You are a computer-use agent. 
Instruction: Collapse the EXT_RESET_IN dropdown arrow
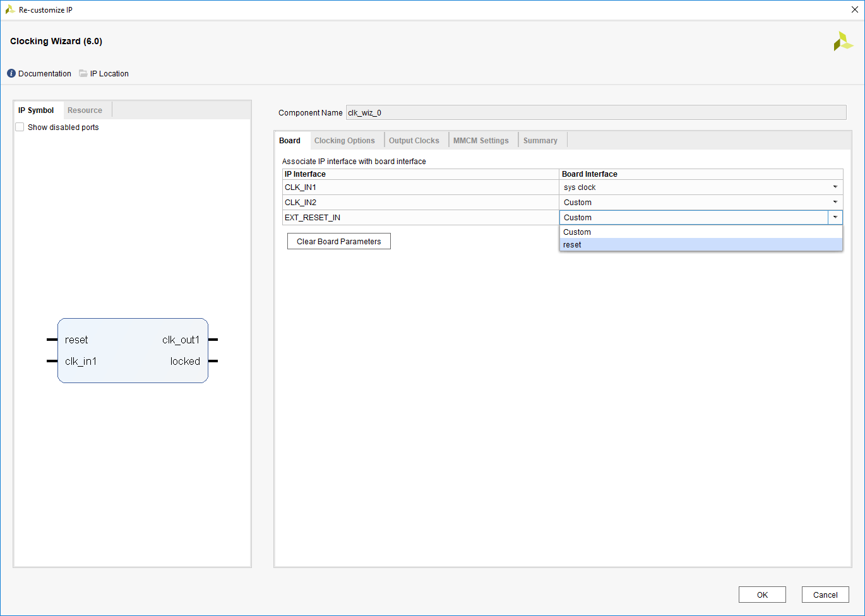click(x=835, y=217)
